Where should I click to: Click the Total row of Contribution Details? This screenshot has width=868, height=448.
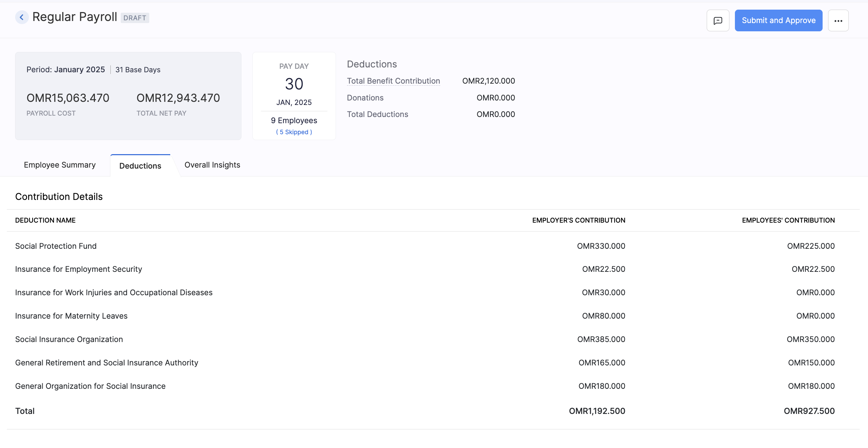click(25, 410)
